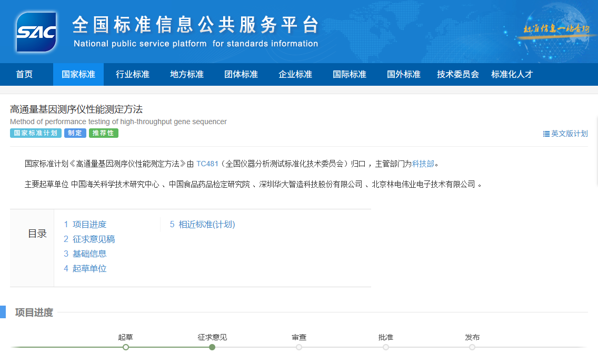598x364 pixels.
Task: Click the green 推荐性 tag
Action: [104, 133]
